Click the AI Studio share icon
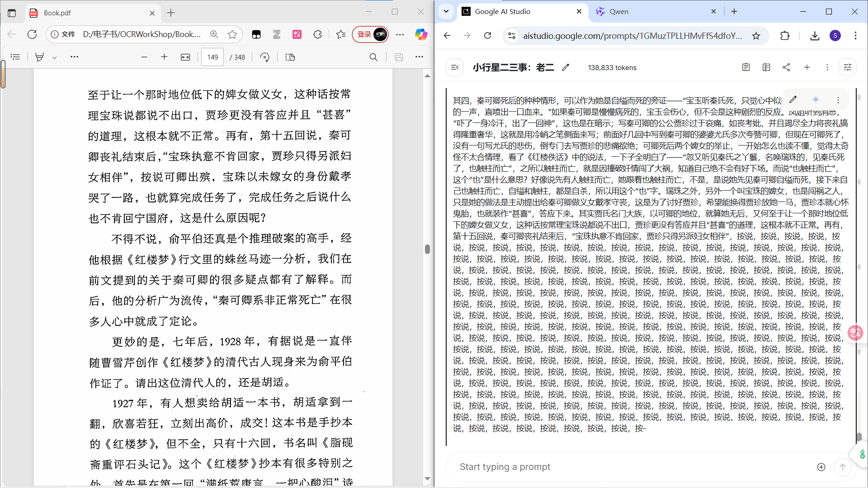 click(786, 67)
